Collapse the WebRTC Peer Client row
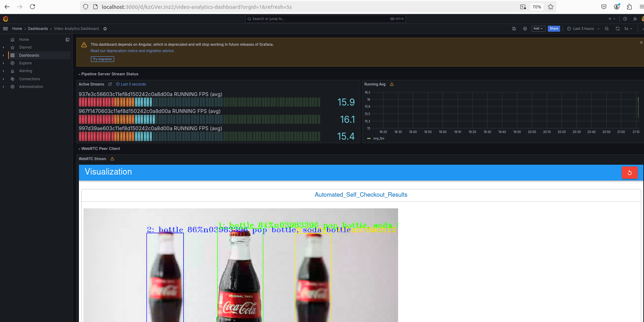644x322 pixels. pos(99,149)
